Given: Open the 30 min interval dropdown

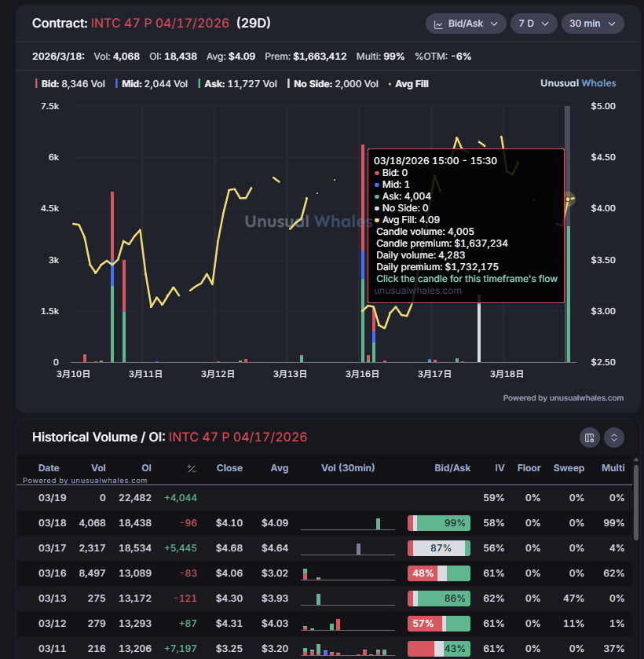Looking at the screenshot, I should (x=592, y=24).
